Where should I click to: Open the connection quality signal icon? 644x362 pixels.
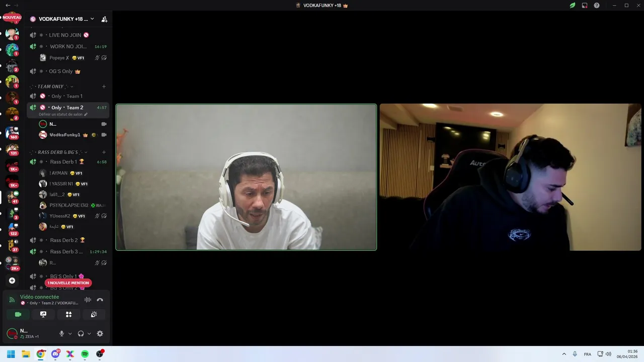[x=12, y=300]
